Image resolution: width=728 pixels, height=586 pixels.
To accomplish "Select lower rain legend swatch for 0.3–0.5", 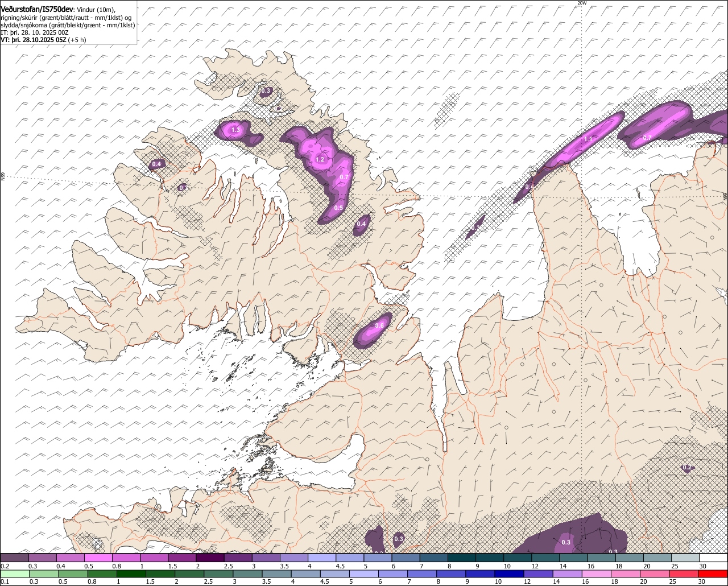I will [x=44, y=574].
